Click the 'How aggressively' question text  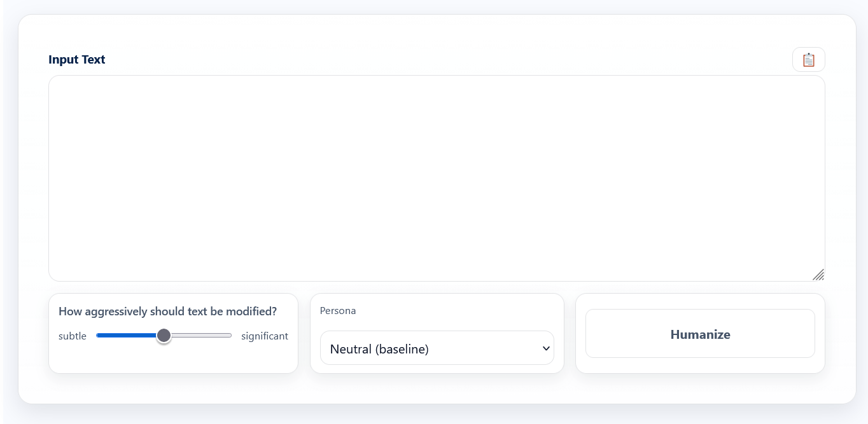(x=167, y=311)
